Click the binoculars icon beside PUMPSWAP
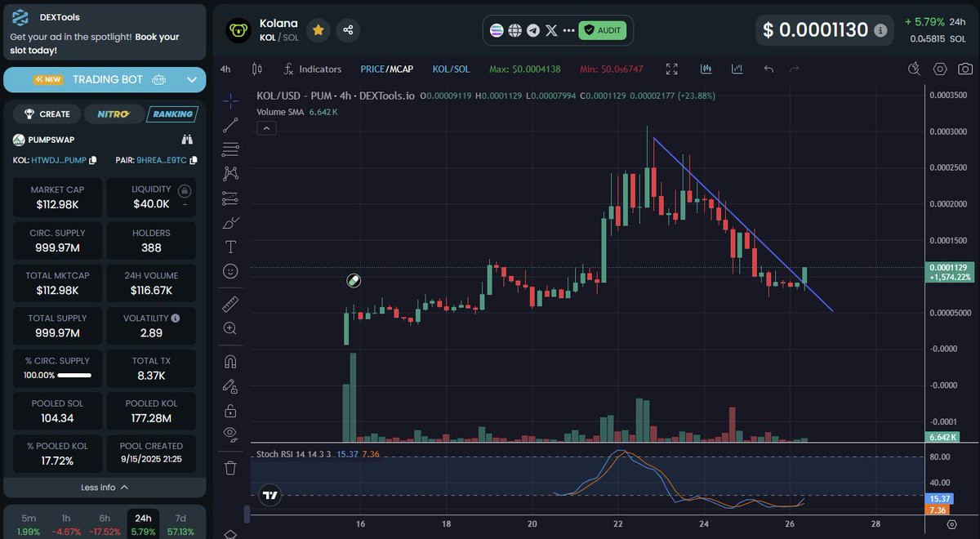 pos(186,140)
